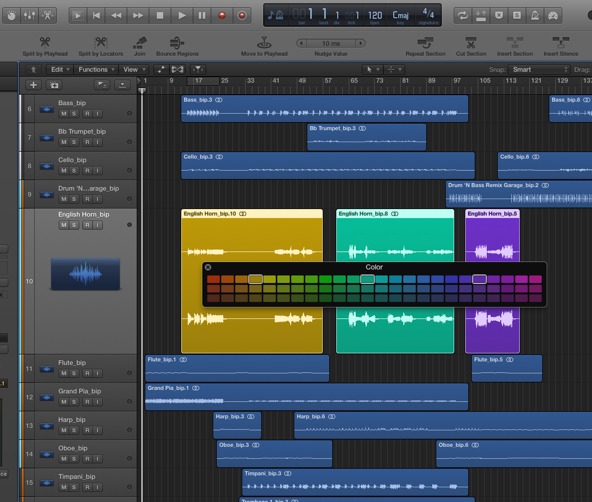Toggle the Metronome click button

(535, 15)
